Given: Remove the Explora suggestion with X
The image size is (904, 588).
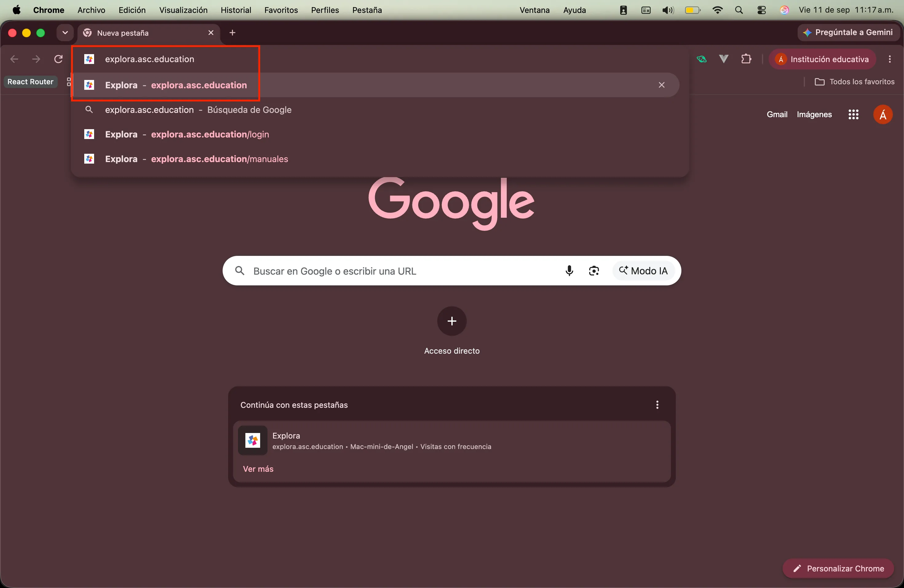Looking at the screenshot, I should (x=662, y=85).
